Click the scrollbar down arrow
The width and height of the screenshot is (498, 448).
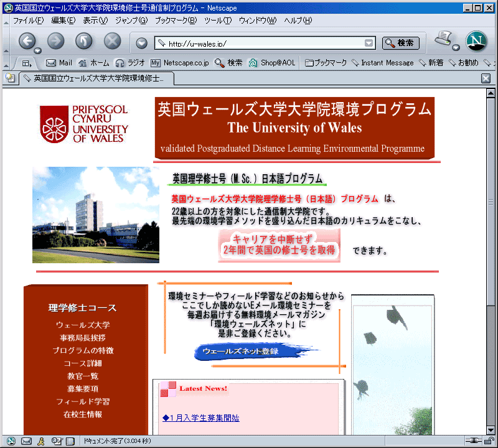click(491, 431)
